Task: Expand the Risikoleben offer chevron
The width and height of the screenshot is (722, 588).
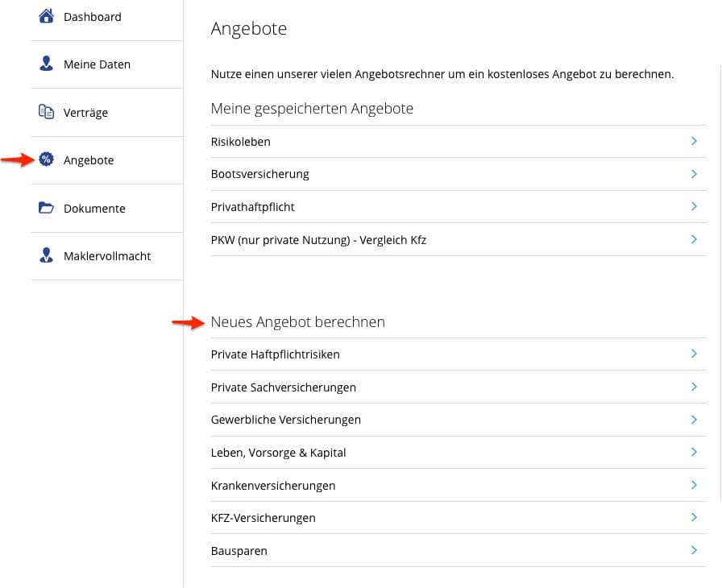Action: 694,141
